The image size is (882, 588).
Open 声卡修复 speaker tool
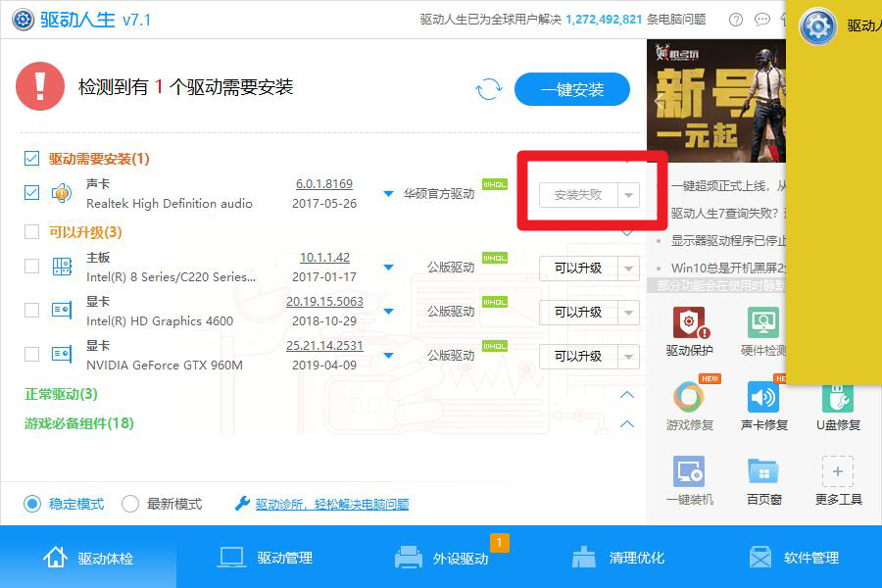point(763,397)
